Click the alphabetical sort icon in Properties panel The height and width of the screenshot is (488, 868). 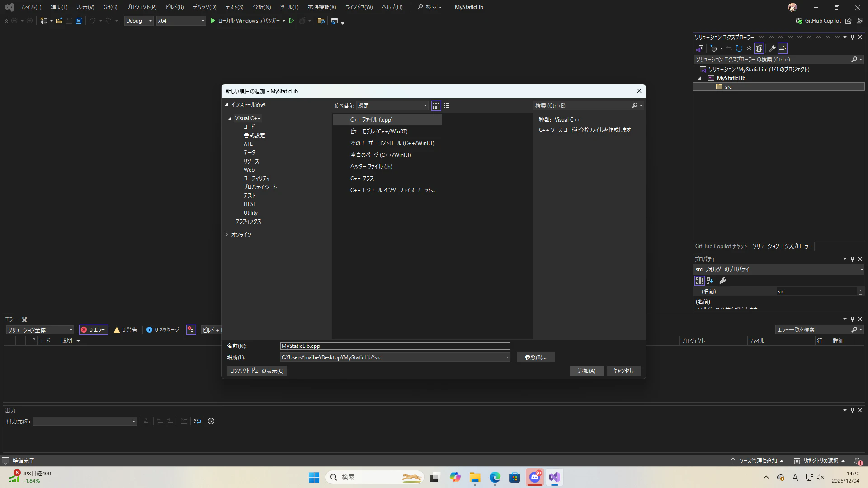pos(710,281)
